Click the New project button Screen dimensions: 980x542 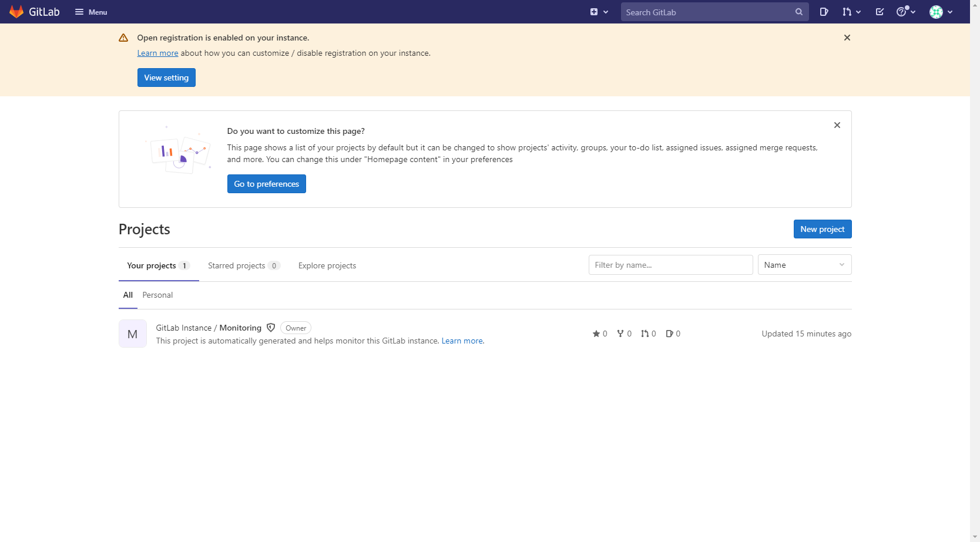tap(822, 229)
